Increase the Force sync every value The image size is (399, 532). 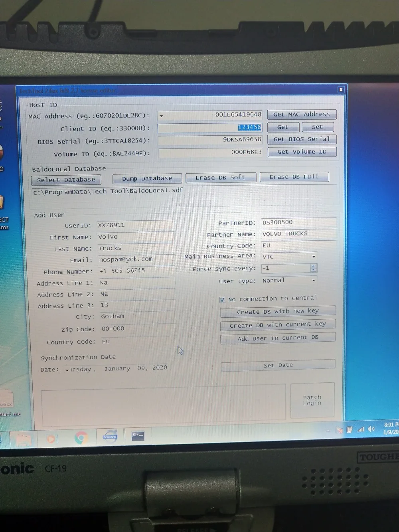pyautogui.click(x=314, y=266)
